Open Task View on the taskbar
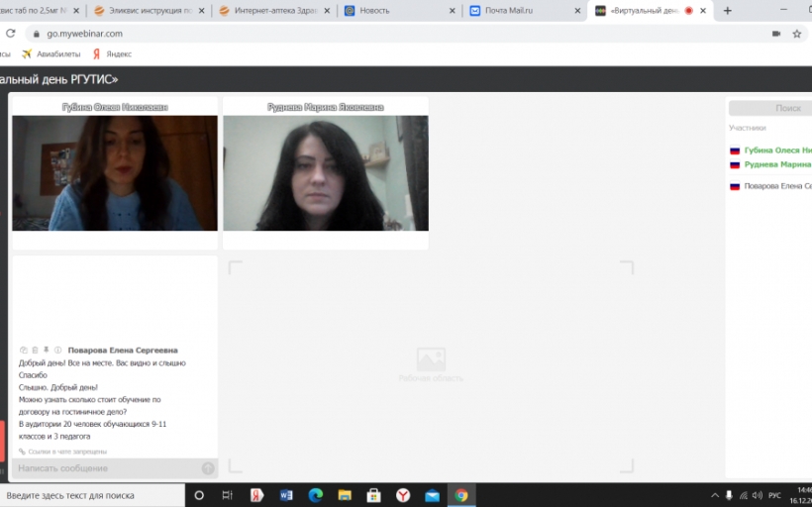Viewport: 812px width, 507px height. coord(228,495)
